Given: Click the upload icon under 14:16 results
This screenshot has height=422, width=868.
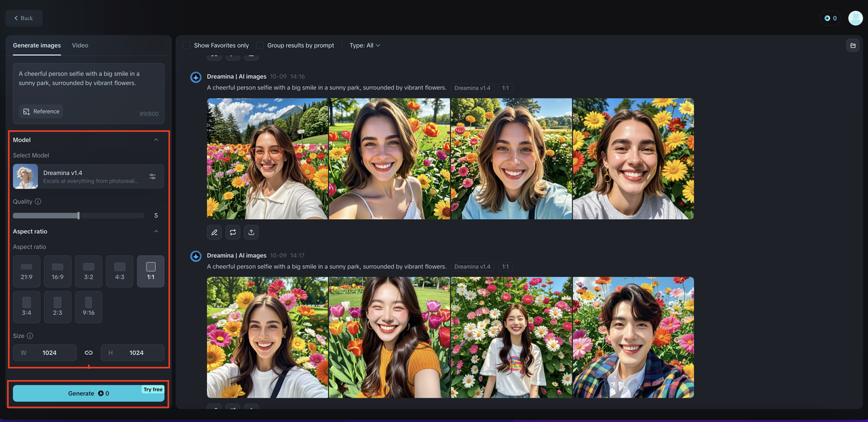Looking at the screenshot, I should (251, 232).
